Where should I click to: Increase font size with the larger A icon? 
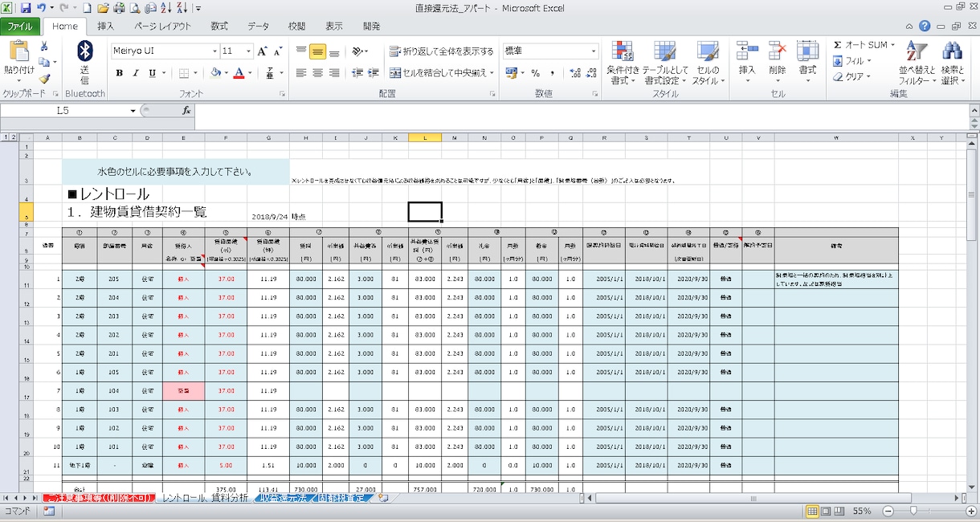(x=263, y=51)
